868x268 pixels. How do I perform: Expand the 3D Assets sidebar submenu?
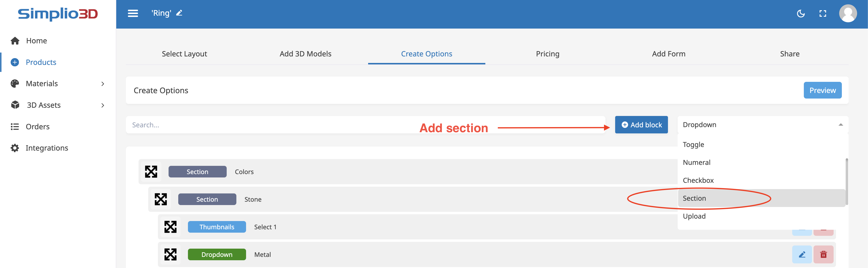tap(103, 105)
